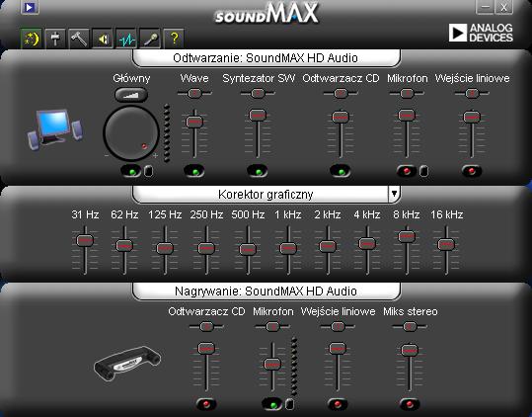532x417 pixels.
Task: Close the SoundMAX window
Action: coord(503,7)
